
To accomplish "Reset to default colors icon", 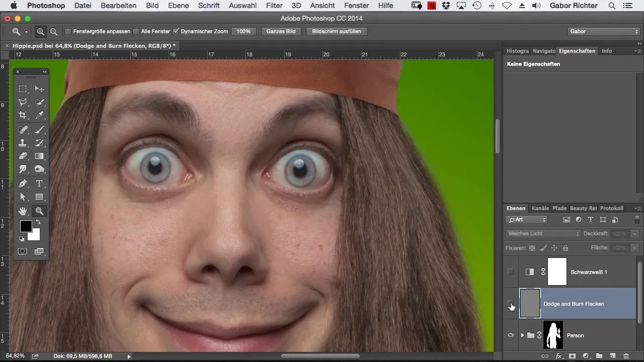I will pyautogui.click(x=22, y=239).
